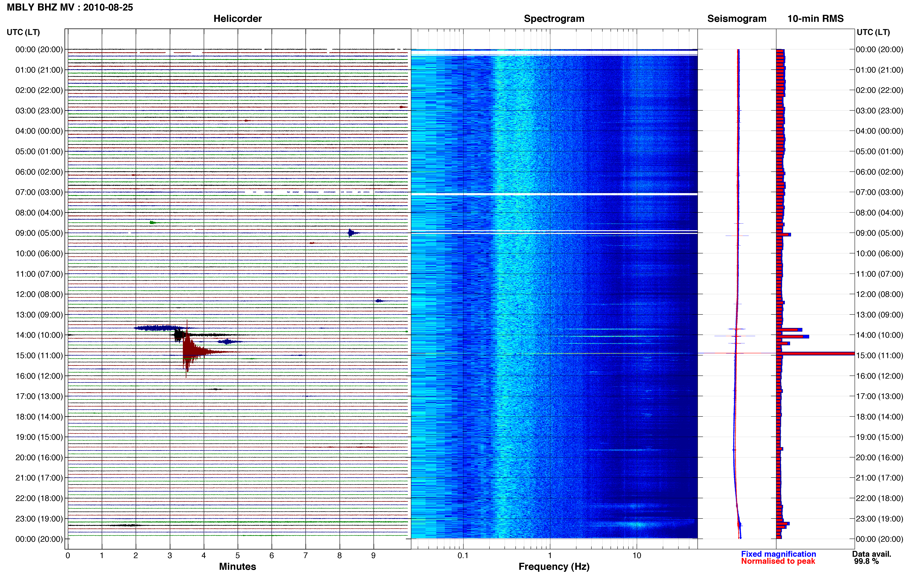Click the long blue waveform burst before 14:00
The width and height of the screenshot is (924, 578).
[x=160, y=328]
